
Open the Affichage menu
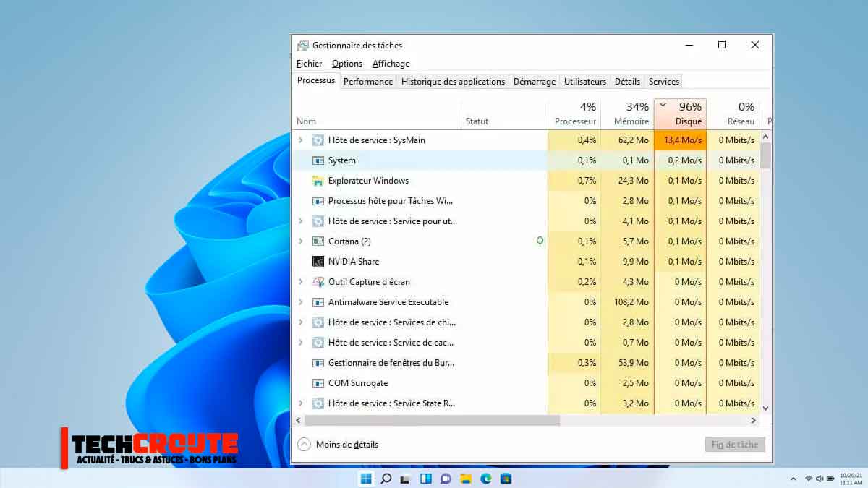pos(391,64)
